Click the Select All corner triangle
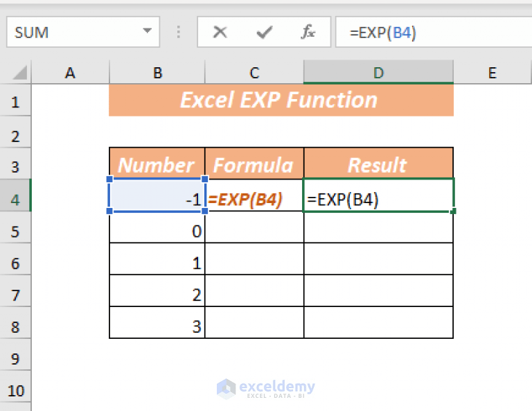 click(20, 73)
